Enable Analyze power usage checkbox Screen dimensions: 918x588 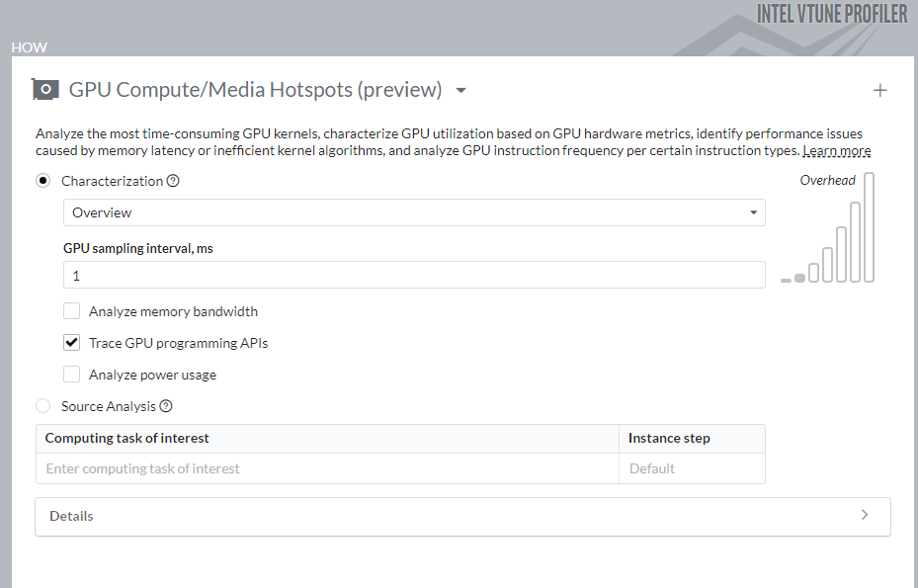pyautogui.click(x=72, y=375)
